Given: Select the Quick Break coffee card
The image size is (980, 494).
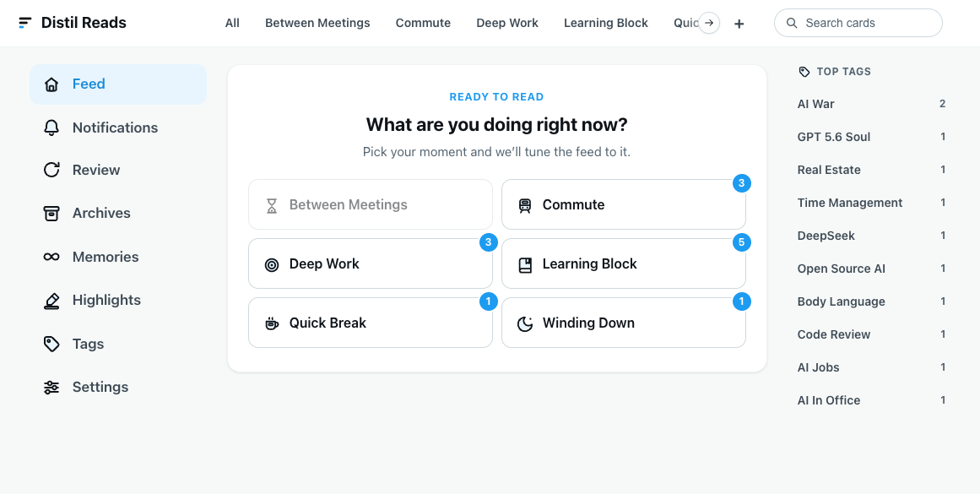Looking at the screenshot, I should 370,323.
